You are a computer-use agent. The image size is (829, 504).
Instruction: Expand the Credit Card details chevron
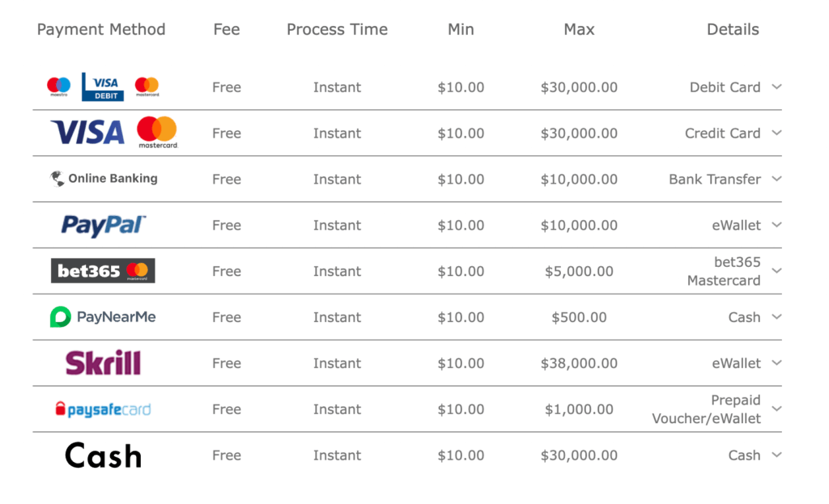776,133
